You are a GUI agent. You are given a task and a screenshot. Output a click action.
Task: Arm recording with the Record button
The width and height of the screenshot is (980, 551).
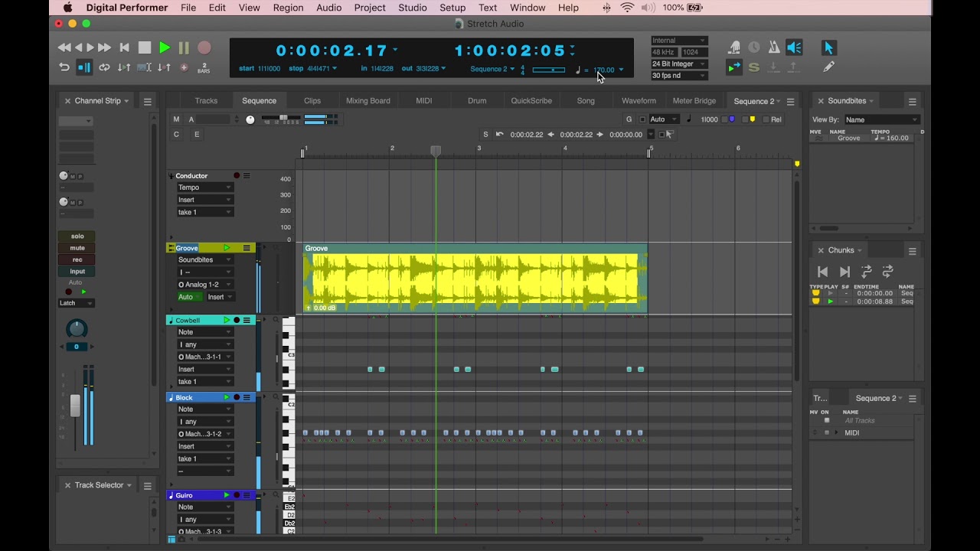(204, 47)
